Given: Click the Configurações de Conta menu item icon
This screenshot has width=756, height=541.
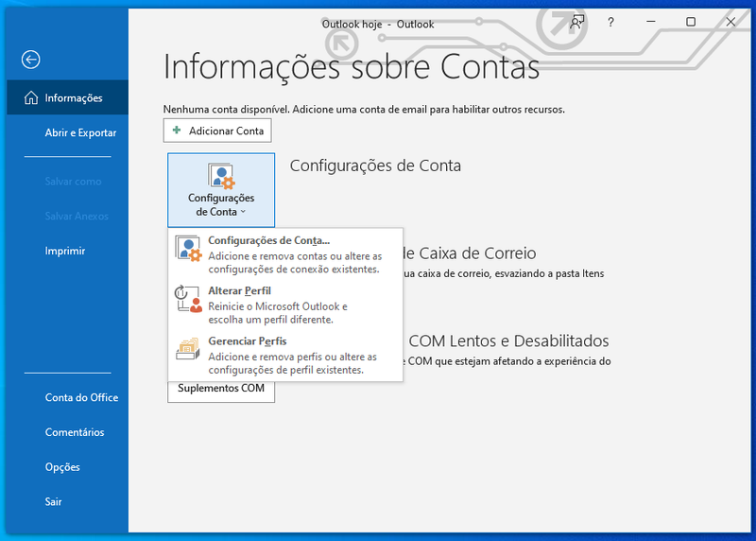Looking at the screenshot, I should (x=189, y=250).
